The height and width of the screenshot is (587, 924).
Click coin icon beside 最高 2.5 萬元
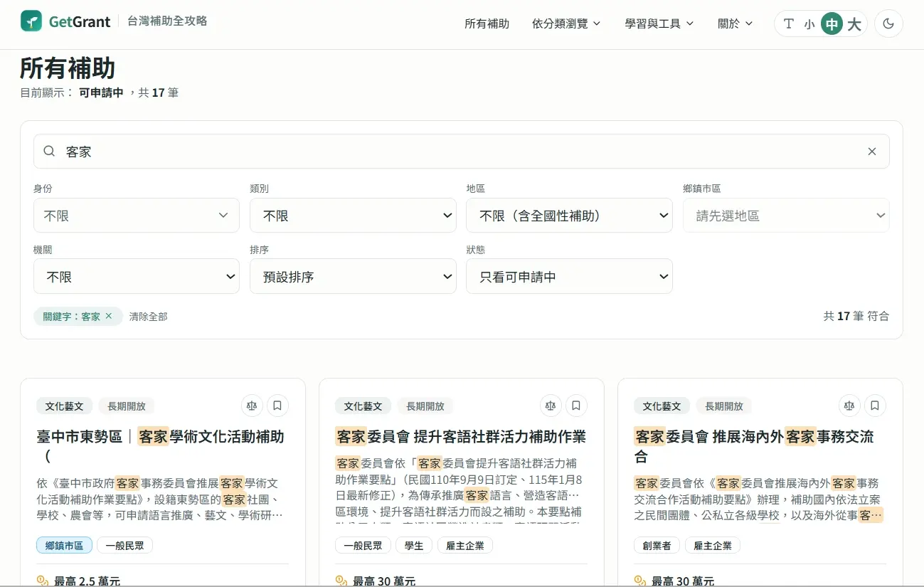(x=43, y=581)
